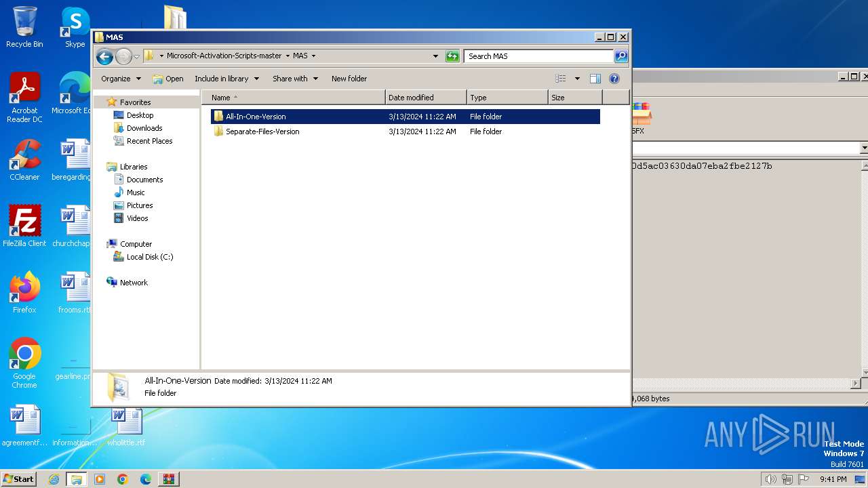Select Downloads in the navigation pane
The image size is (868, 488).
point(144,128)
